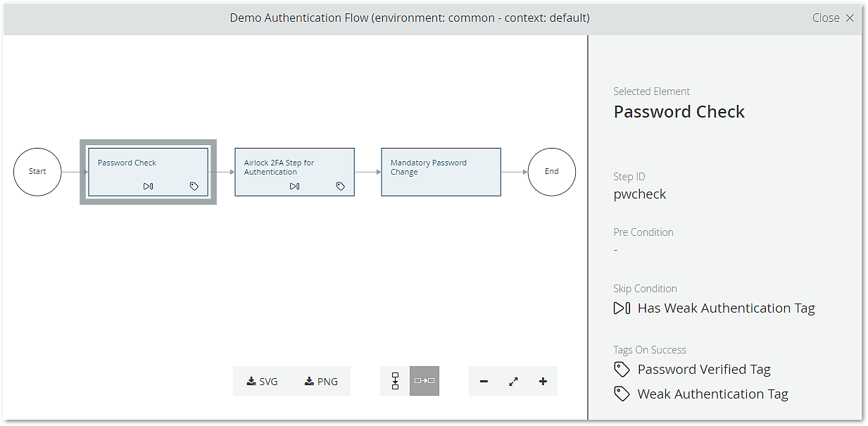Click tag icon beside Password Verified Tag
Screen dimensions: 868x426
click(622, 370)
